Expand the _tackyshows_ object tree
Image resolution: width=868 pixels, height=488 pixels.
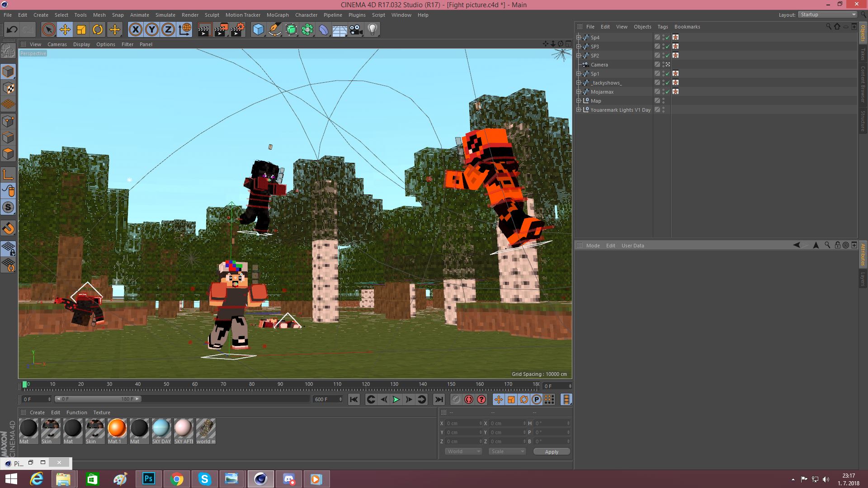[579, 83]
